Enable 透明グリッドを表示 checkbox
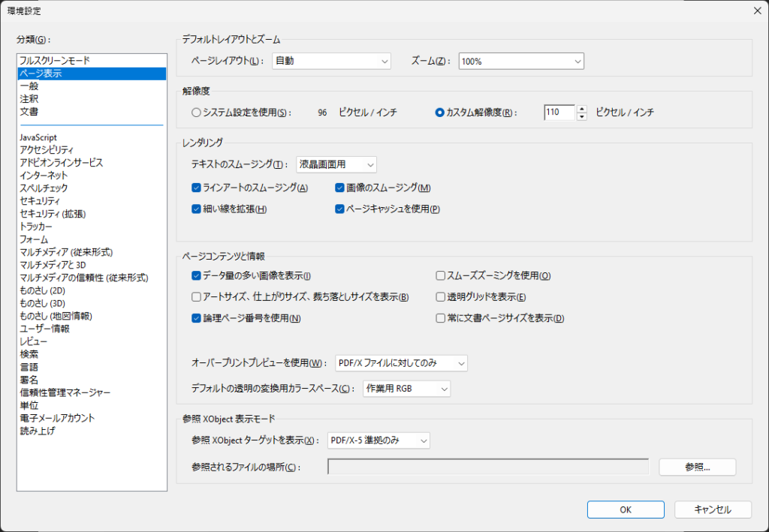769x532 pixels. point(441,297)
